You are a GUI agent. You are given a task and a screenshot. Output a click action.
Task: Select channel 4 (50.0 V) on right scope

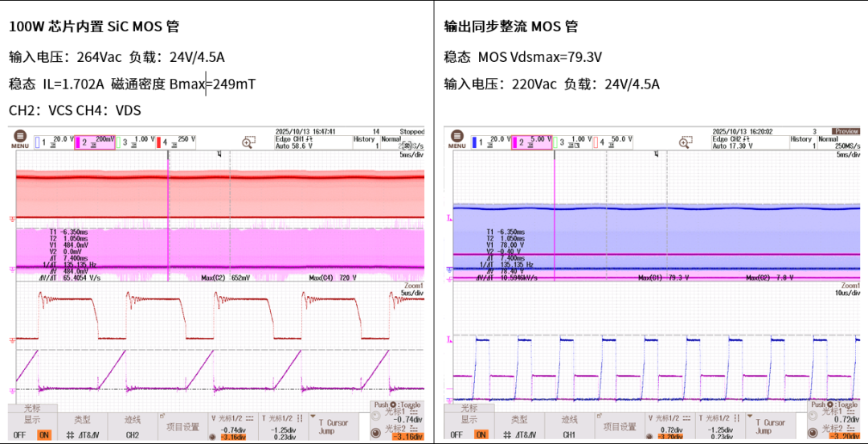point(613,142)
